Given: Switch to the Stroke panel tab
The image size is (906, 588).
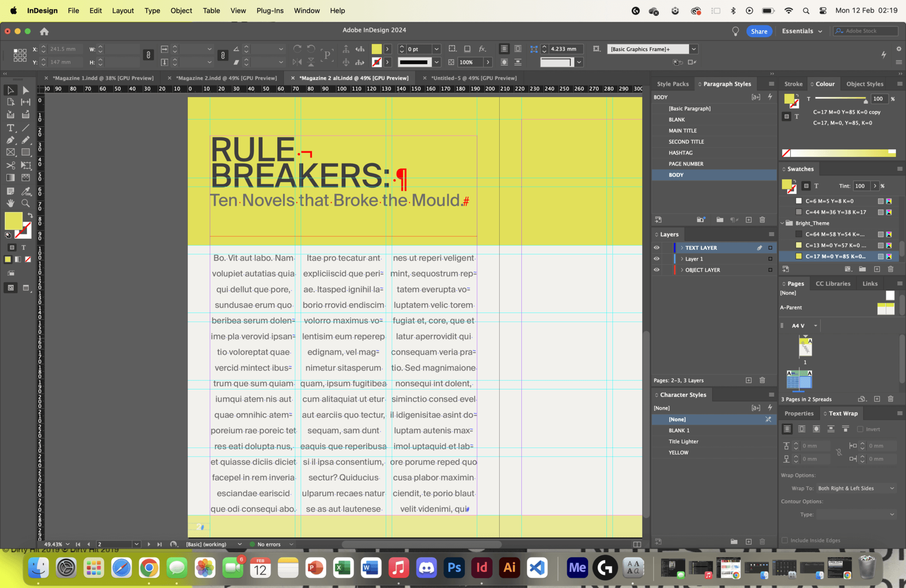Looking at the screenshot, I should coord(793,83).
